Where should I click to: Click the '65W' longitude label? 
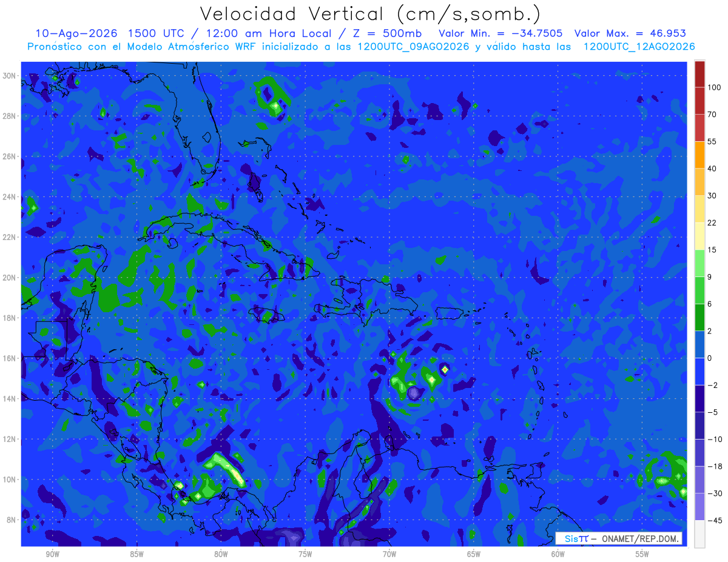click(x=474, y=554)
